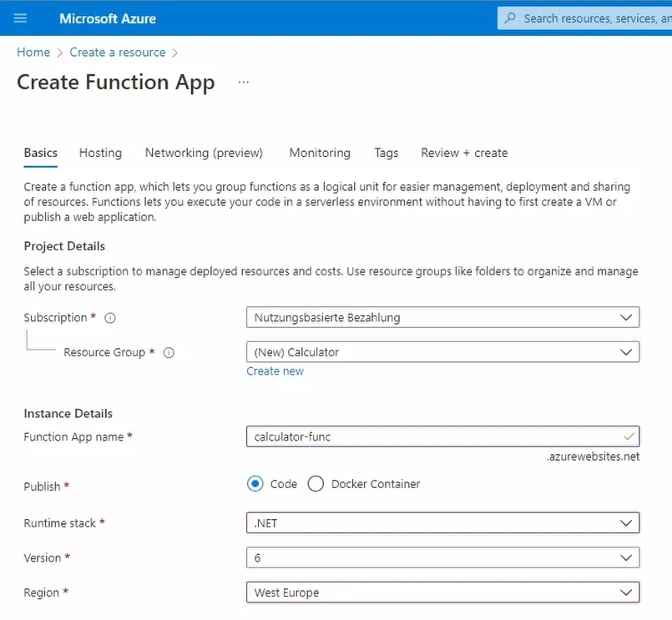Click the Project Details heading
This screenshot has height=620, width=672.
coord(64,246)
